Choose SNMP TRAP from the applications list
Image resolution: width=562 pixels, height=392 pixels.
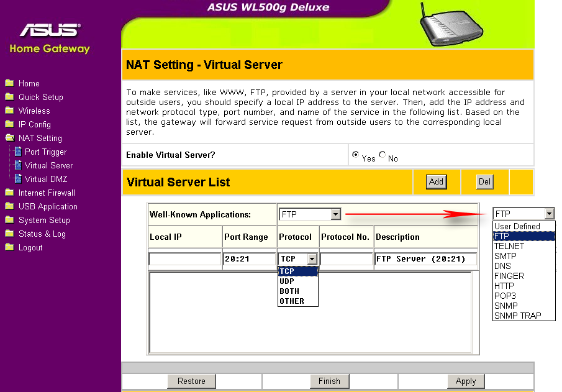click(523, 316)
